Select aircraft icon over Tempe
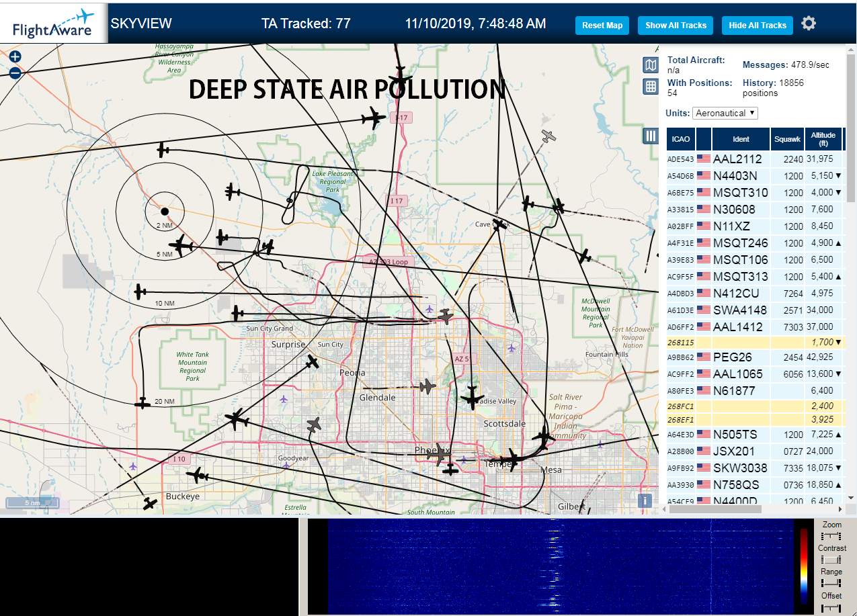857x616 pixels. (x=513, y=461)
